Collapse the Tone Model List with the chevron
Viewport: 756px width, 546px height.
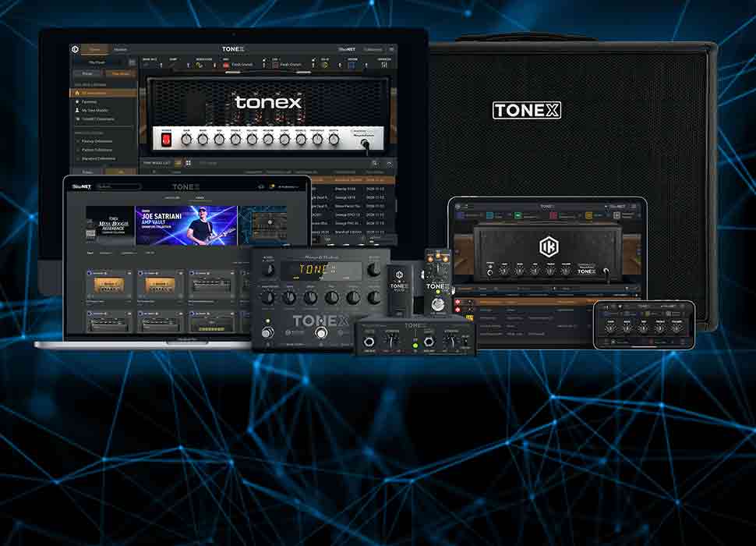(x=390, y=163)
